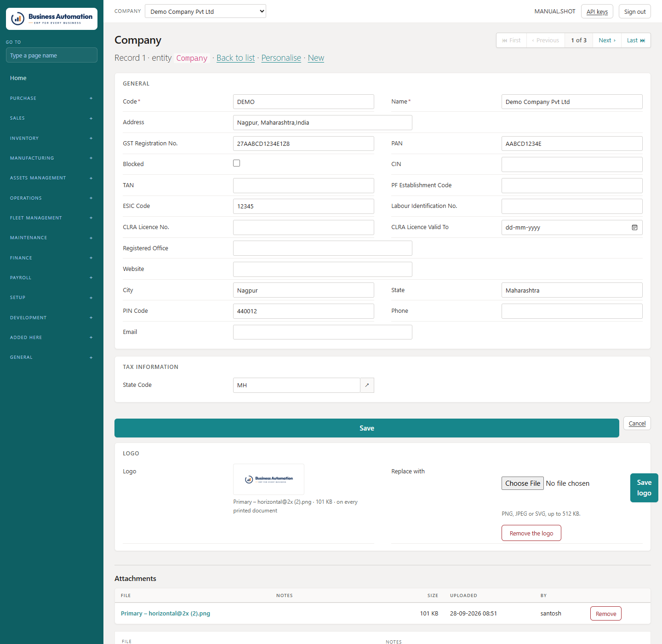Remove the Primary horizontal attachment
The height and width of the screenshot is (644, 662).
pyautogui.click(x=606, y=614)
